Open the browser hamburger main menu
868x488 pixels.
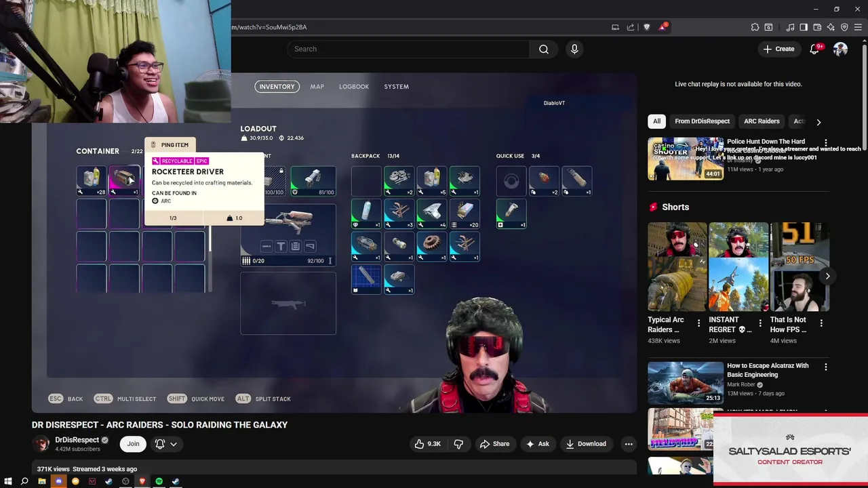pyautogui.click(x=857, y=27)
